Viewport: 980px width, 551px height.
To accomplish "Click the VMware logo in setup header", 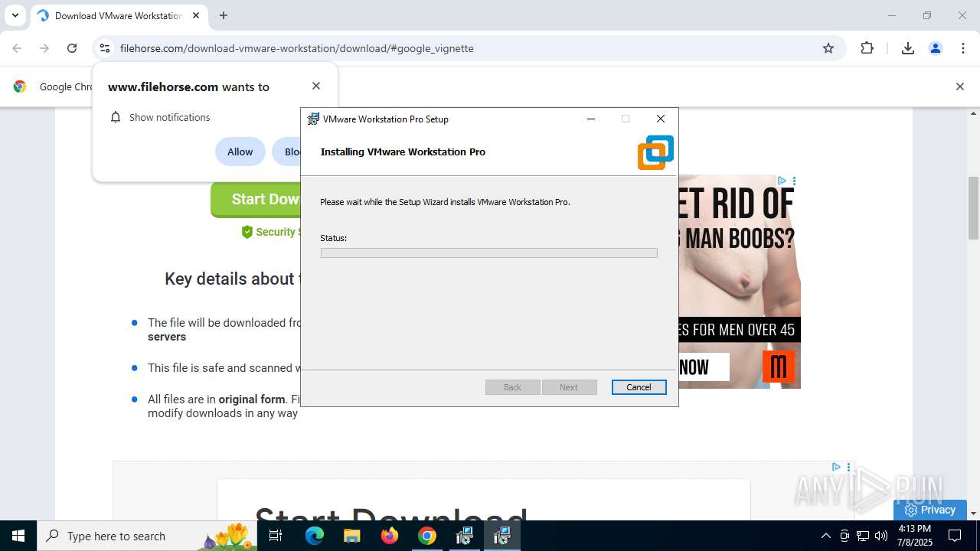I will [655, 152].
